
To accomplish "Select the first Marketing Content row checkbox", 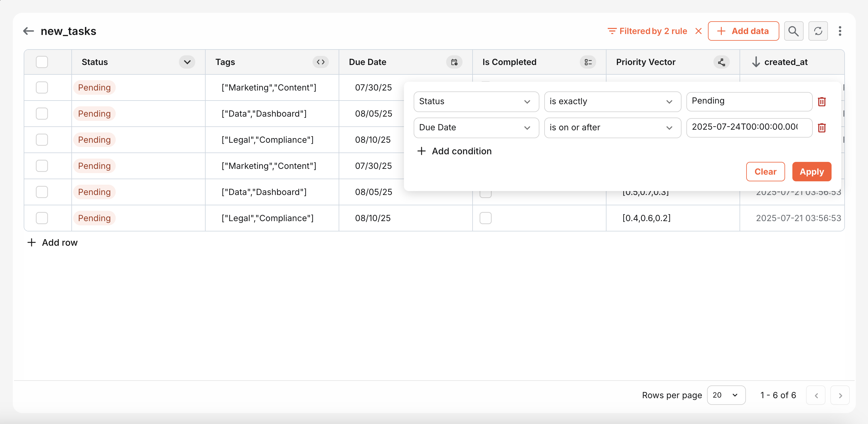I will point(42,88).
